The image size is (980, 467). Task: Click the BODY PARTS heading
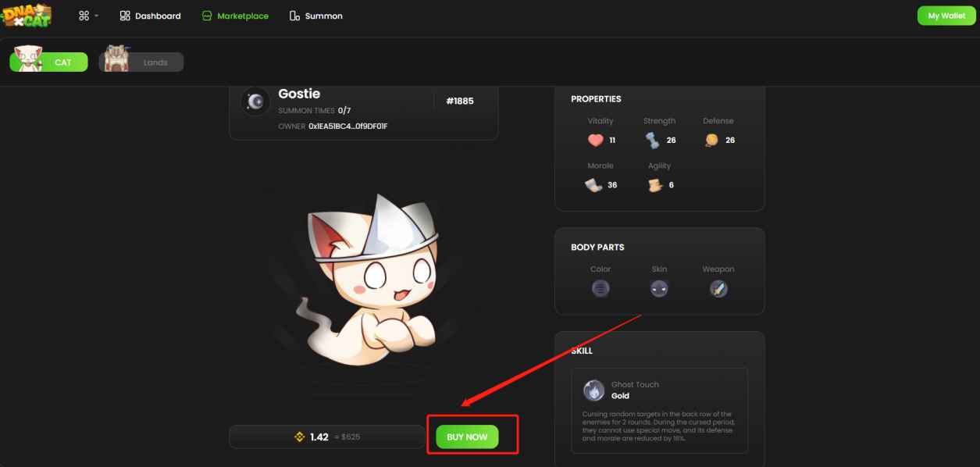[597, 247]
